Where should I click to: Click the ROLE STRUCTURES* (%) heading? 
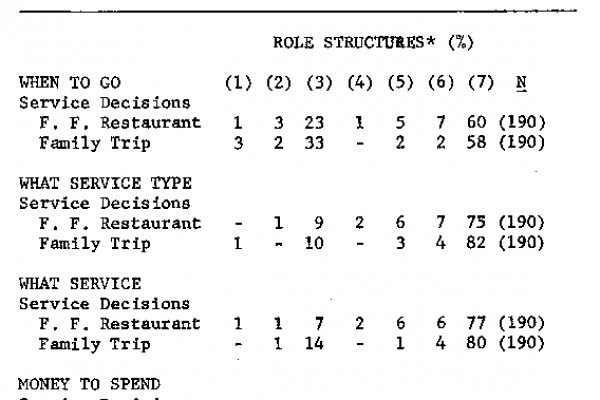point(373,42)
